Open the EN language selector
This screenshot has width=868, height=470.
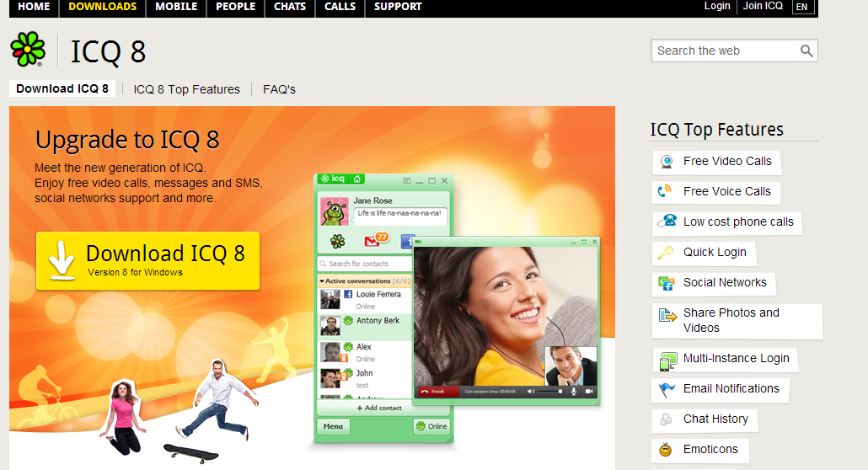pyautogui.click(x=801, y=7)
